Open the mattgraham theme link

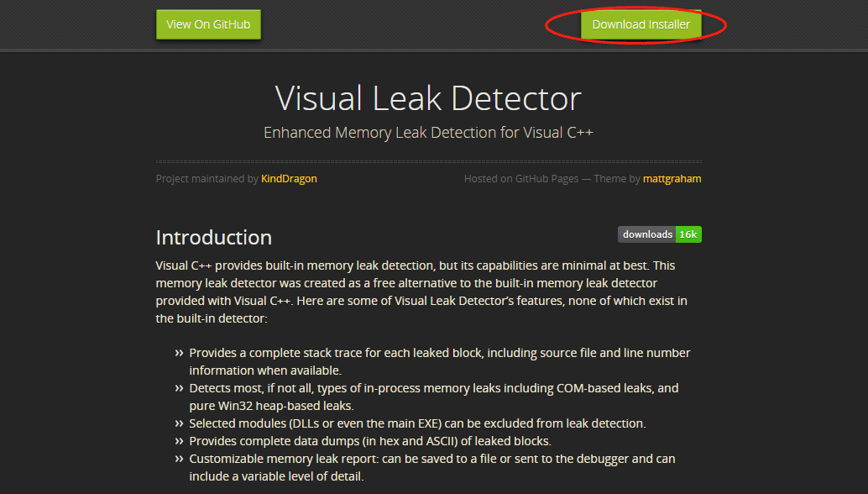coord(672,178)
